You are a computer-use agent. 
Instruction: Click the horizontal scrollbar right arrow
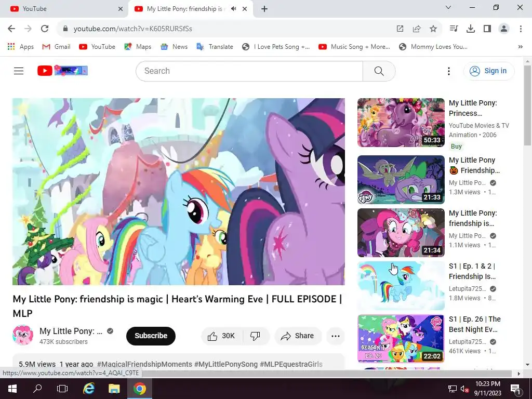click(518, 374)
